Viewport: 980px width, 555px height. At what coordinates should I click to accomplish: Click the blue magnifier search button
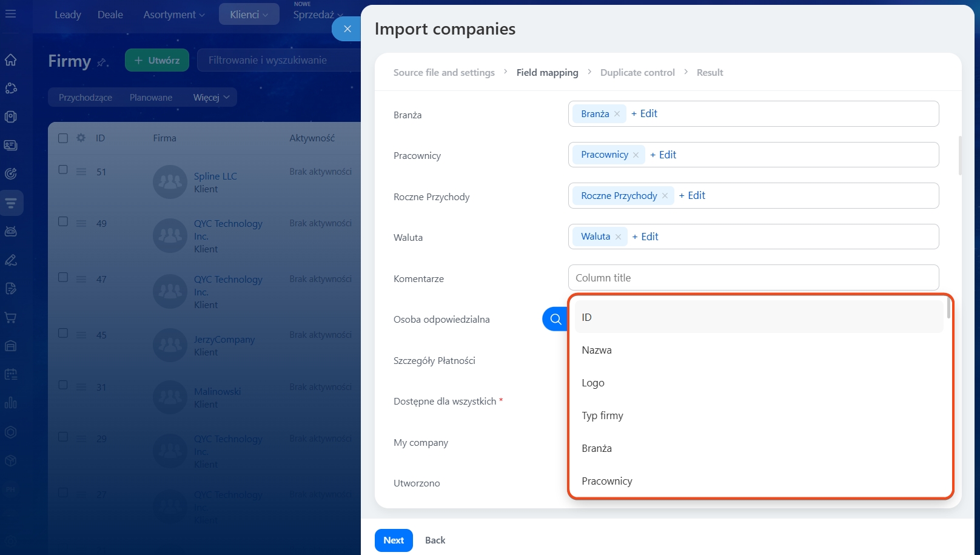[555, 319]
